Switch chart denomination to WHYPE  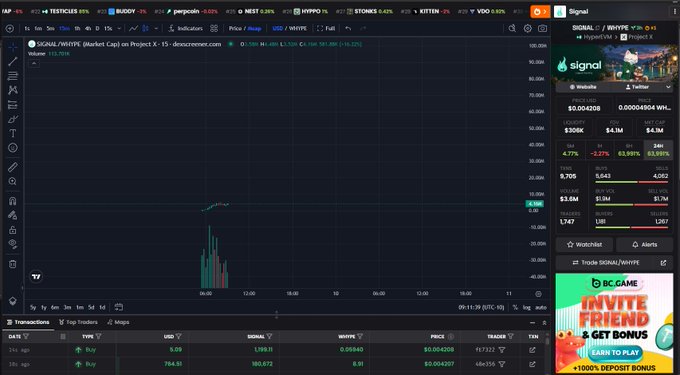pos(298,29)
